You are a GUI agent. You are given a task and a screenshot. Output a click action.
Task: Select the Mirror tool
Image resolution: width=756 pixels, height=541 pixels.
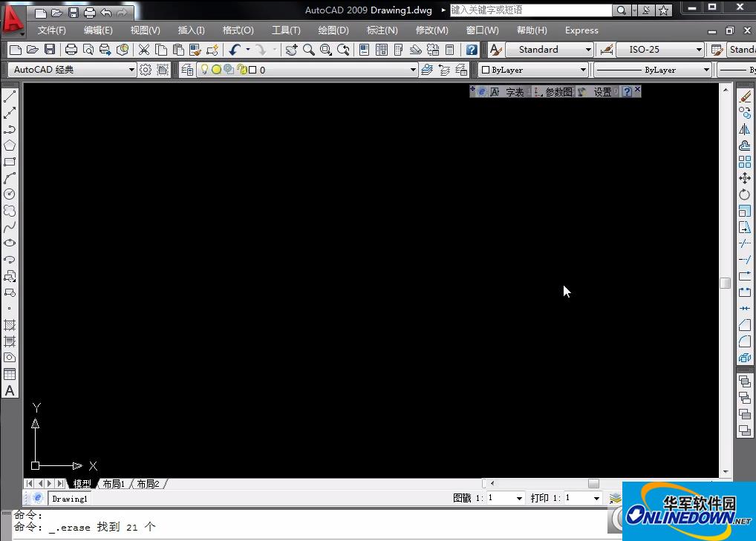[745, 129]
